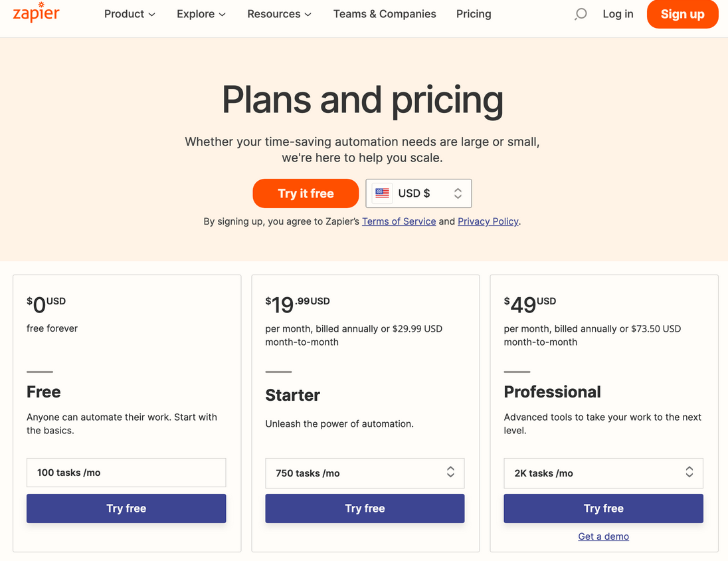The height and width of the screenshot is (561, 728).
Task: Click Try free under Starter plan
Action: [x=365, y=508]
